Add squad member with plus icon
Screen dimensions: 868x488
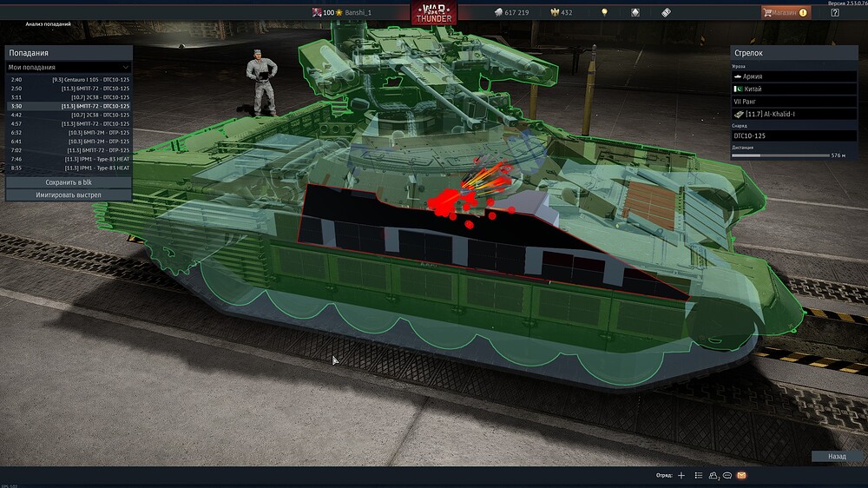[x=681, y=476]
